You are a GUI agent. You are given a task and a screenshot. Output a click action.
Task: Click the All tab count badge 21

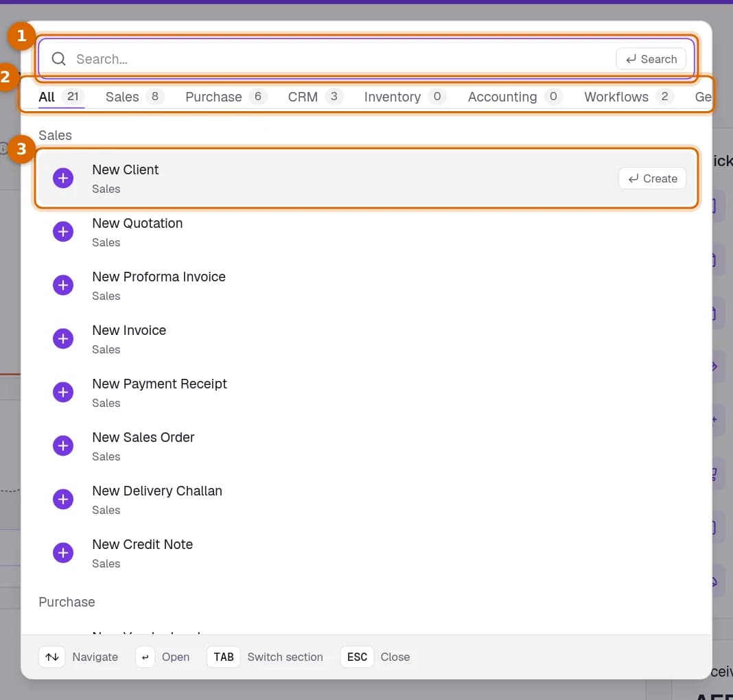[73, 97]
